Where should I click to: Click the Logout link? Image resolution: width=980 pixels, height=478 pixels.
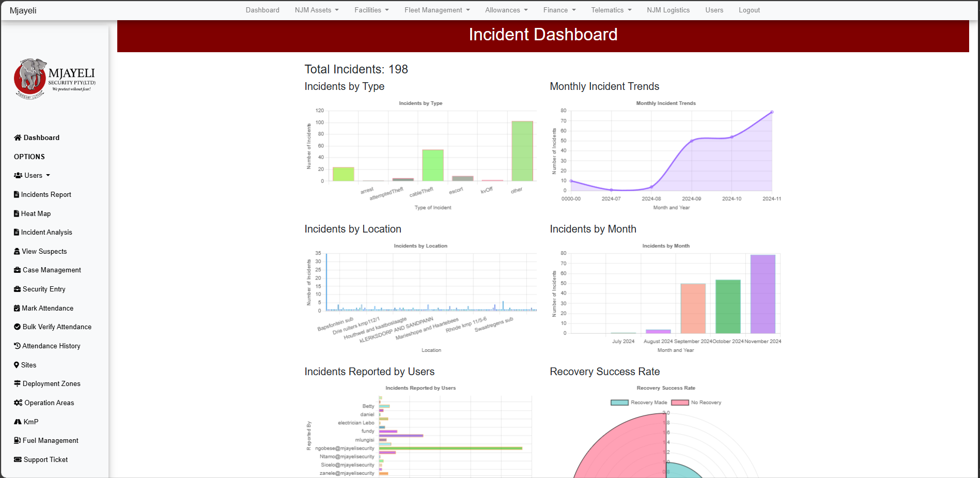(749, 10)
